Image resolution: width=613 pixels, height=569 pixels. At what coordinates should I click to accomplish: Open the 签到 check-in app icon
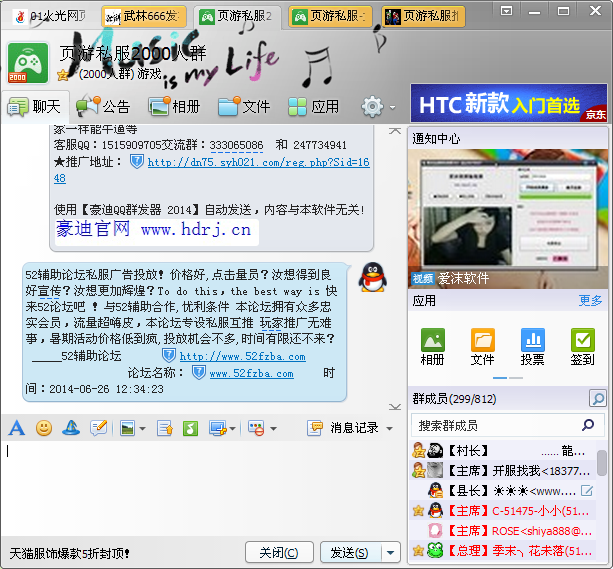pyautogui.click(x=583, y=346)
